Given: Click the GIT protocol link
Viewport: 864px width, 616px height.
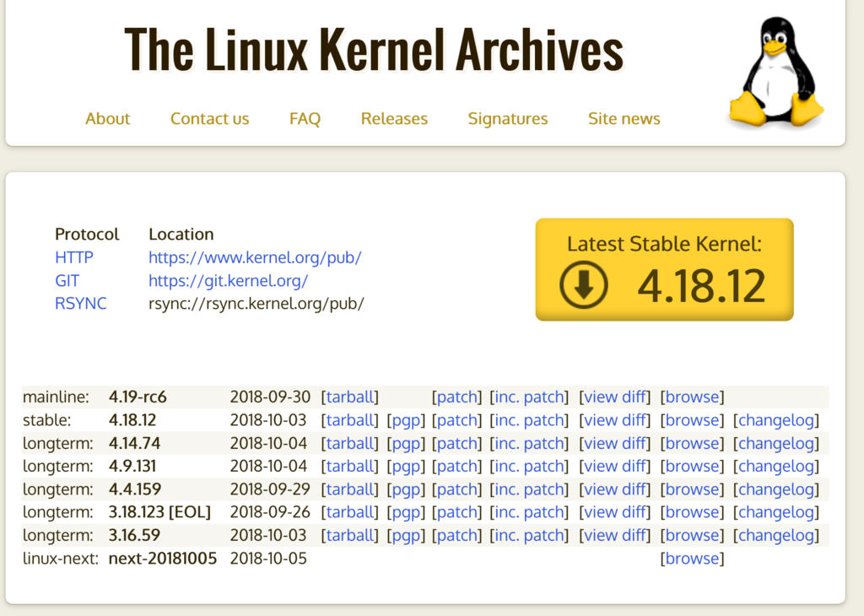Looking at the screenshot, I should 67,280.
